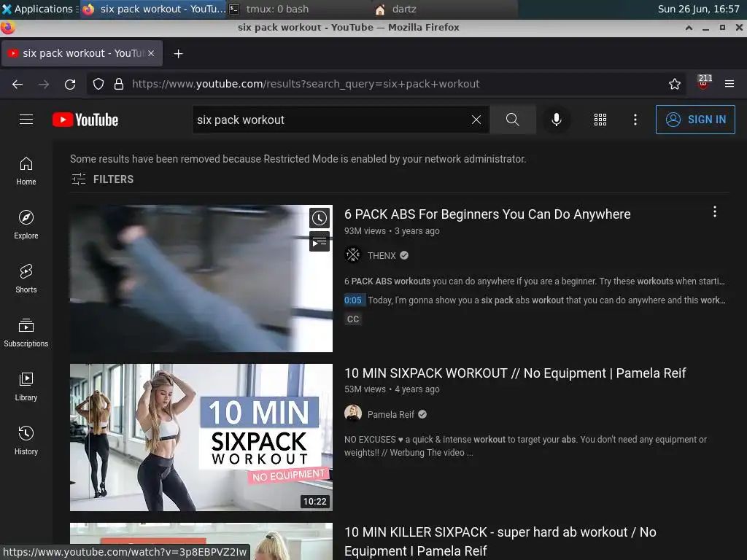Click Pamela Reif channel avatar
Screen dimensions: 747x560
click(x=353, y=414)
